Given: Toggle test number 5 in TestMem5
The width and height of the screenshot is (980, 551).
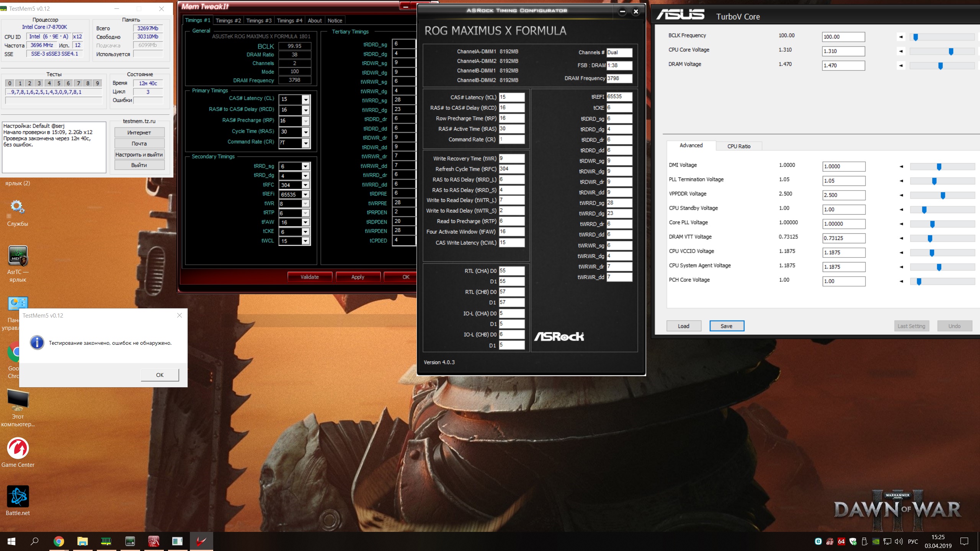Looking at the screenshot, I should click(x=59, y=83).
